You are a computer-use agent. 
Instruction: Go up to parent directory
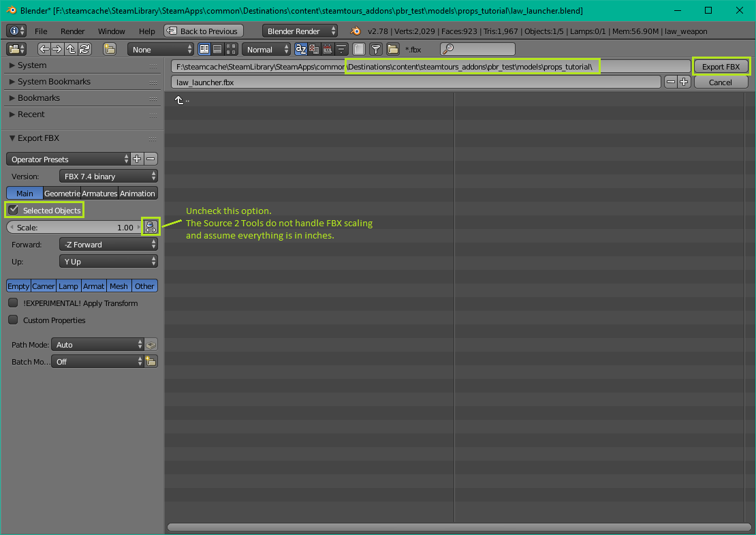click(x=71, y=49)
